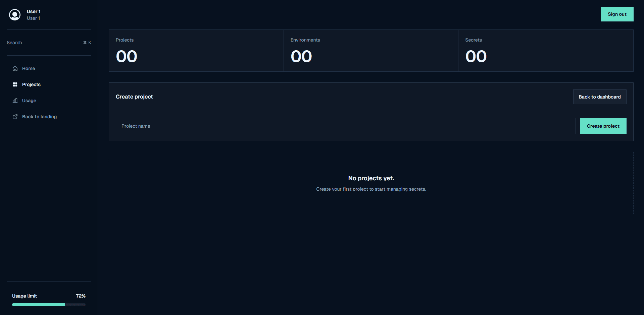Click the Projects count card
Screen dimensions: 644x315
pyautogui.click(x=196, y=51)
